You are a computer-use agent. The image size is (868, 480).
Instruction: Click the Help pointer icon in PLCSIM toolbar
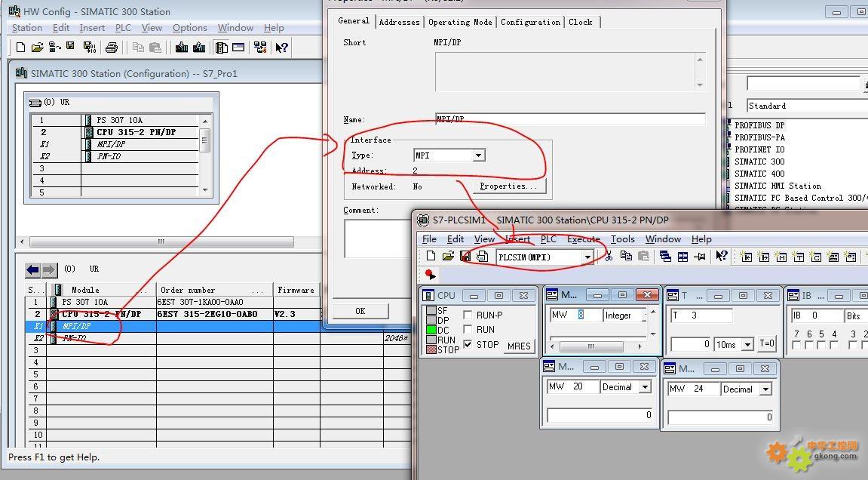721,256
